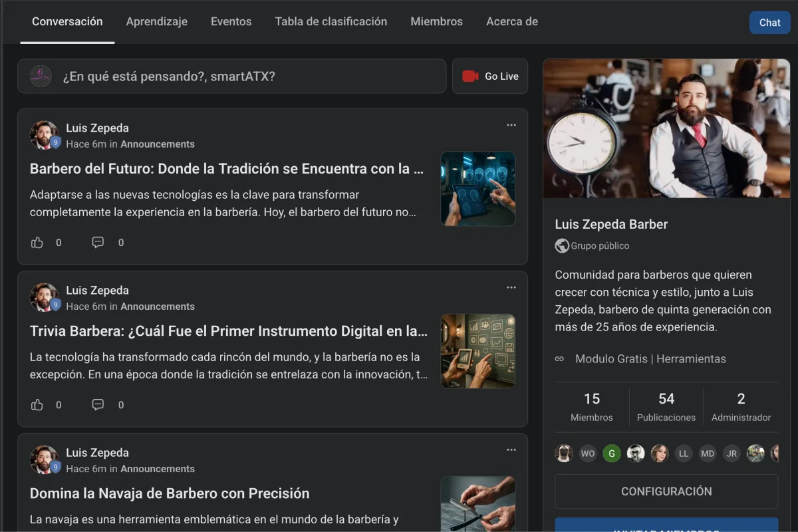The image size is (798, 532).
Task: View the 54 Publicaciones count
Action: click(x=666, y=407)
